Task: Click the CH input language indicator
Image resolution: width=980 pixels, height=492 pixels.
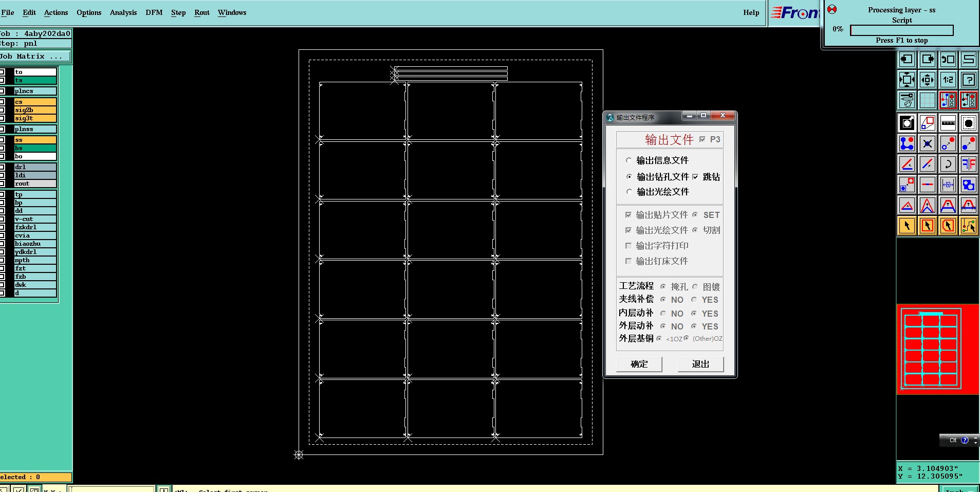Action: [x=953, y=440]
